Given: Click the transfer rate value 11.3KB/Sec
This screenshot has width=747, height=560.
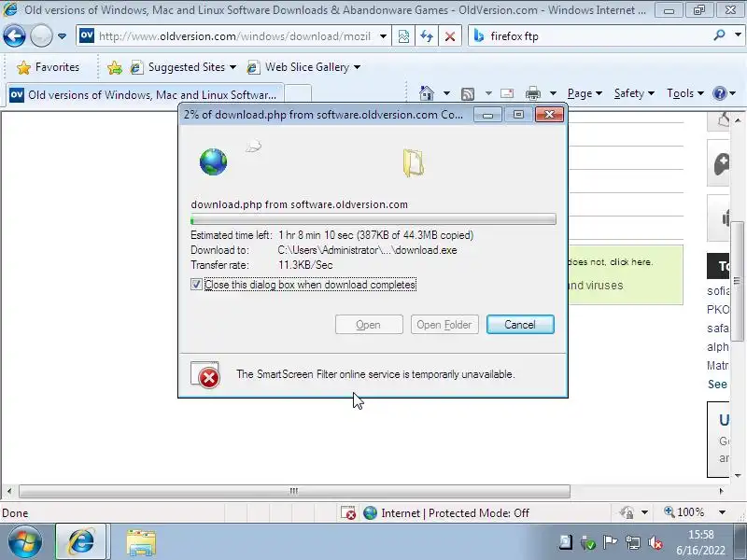Looking at the screenshot, I should coord(305,265).
